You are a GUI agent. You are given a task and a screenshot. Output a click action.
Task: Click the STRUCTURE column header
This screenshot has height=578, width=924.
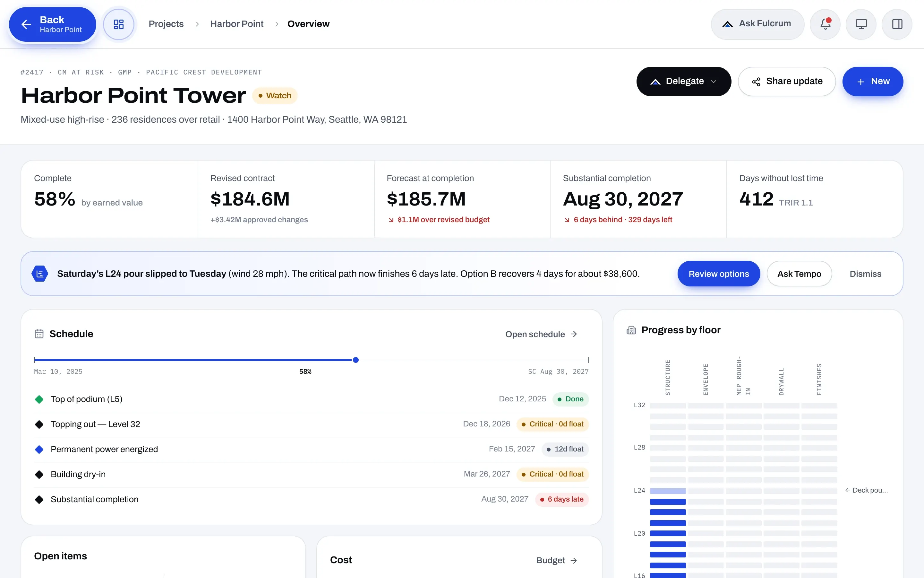pyautogui.click(x=667, y=377)
